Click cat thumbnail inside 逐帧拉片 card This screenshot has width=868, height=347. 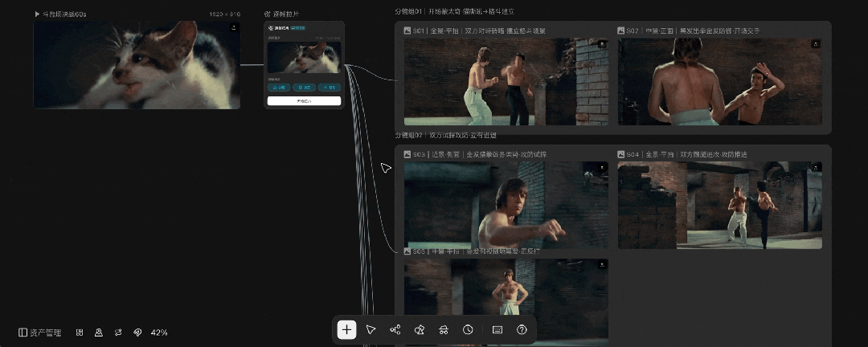[304, 58]
